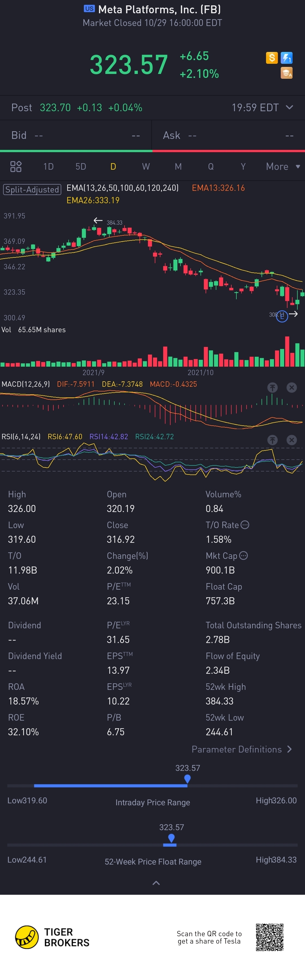Pin the MACD indicator to top

click(272, 387)
